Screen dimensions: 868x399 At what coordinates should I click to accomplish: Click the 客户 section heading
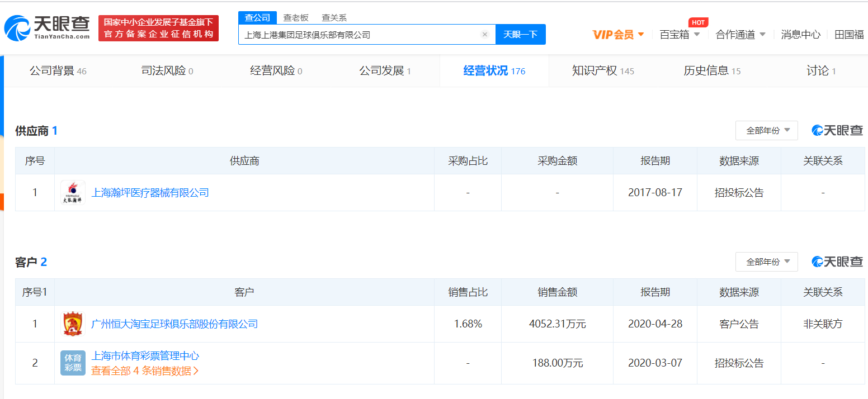[x=31, y=263]
